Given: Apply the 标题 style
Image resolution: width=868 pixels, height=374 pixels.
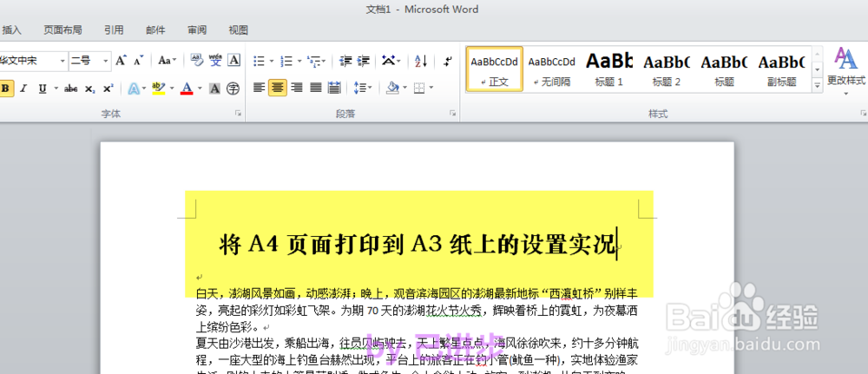Looking at the screenshot, I should (724, 69).
